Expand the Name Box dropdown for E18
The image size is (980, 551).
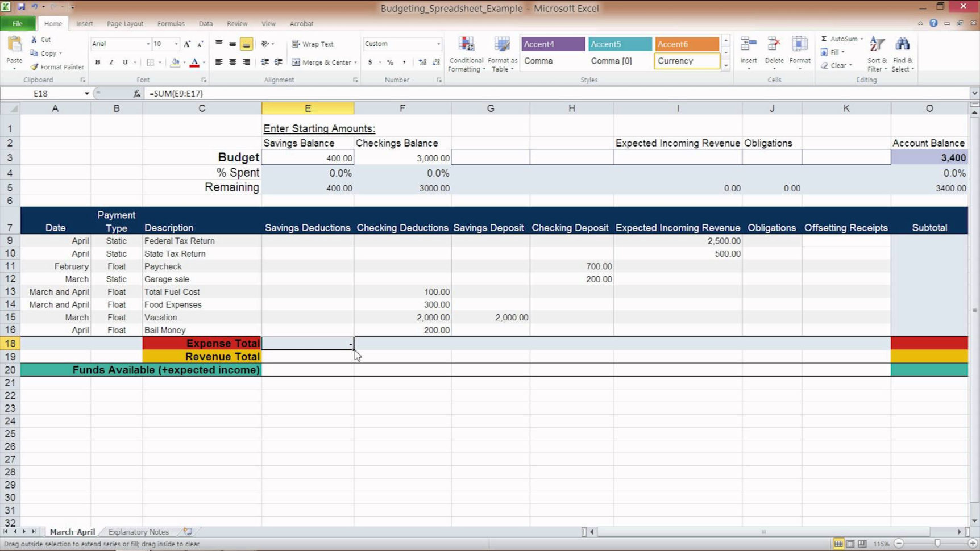tap(86, 94)
